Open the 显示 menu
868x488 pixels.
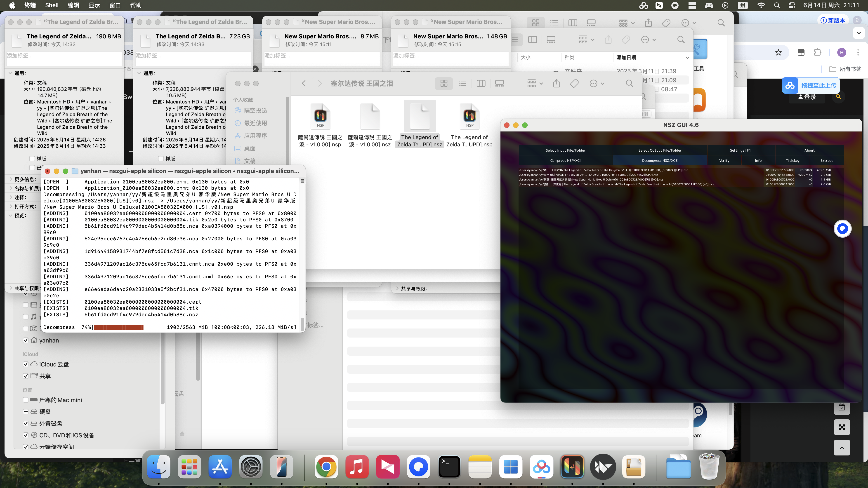click(94, 5)
